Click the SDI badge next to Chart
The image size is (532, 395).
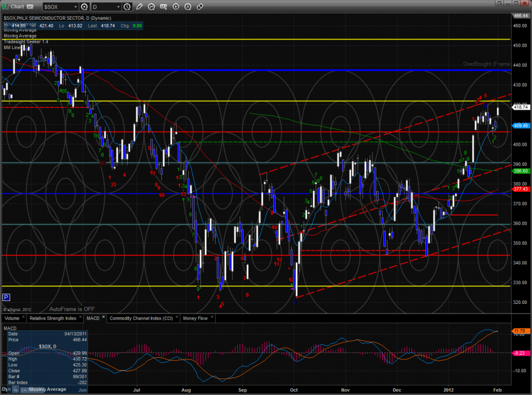tap(30, 7)
